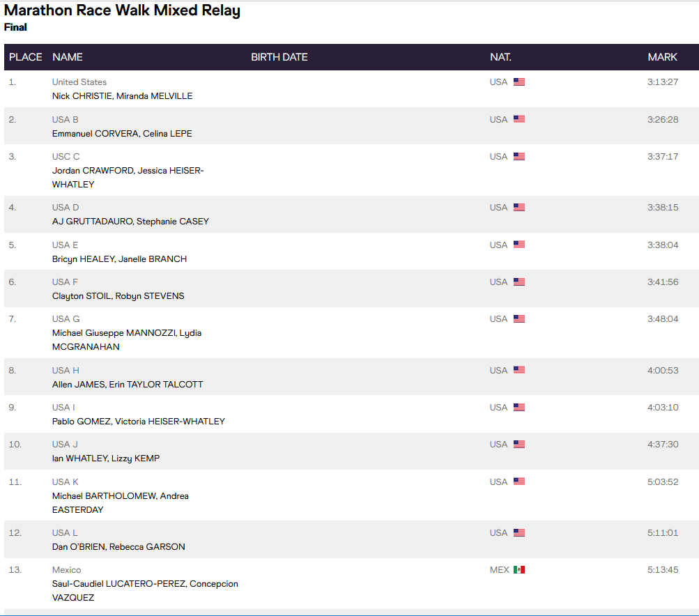699x616 pixels.
Task: Click the winning mark 3:13:27
Action: [x=662, y=82]
